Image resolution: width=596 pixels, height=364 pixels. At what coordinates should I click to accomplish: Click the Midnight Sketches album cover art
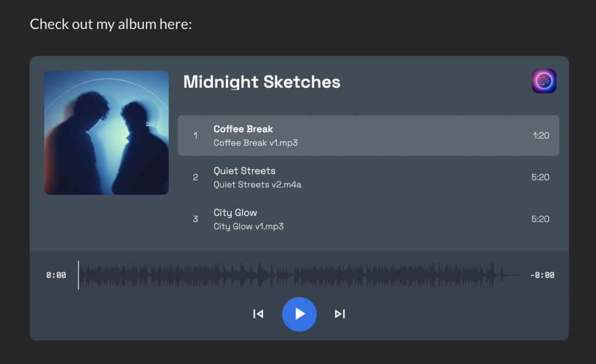(x=107, y=133)
